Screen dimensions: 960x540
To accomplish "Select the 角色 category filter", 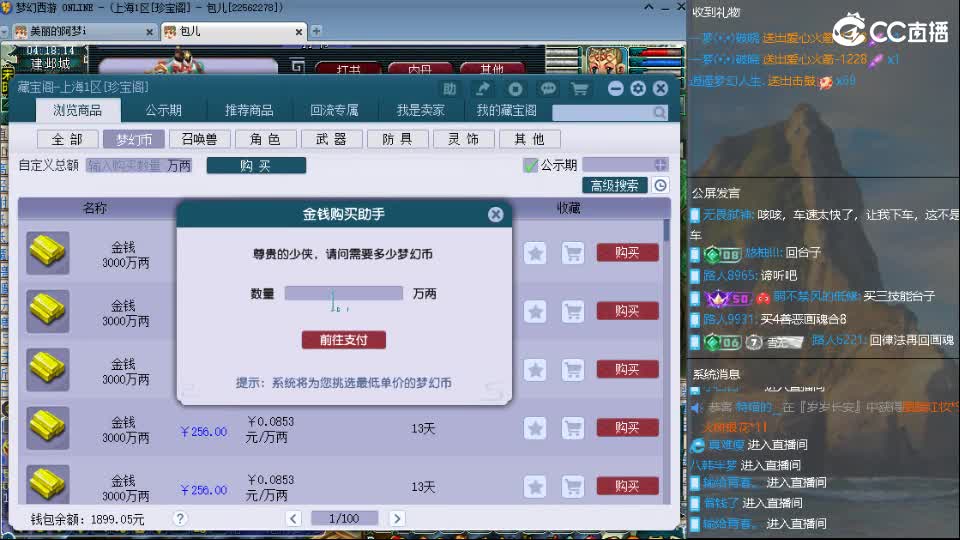I will [x=266, y=140].
